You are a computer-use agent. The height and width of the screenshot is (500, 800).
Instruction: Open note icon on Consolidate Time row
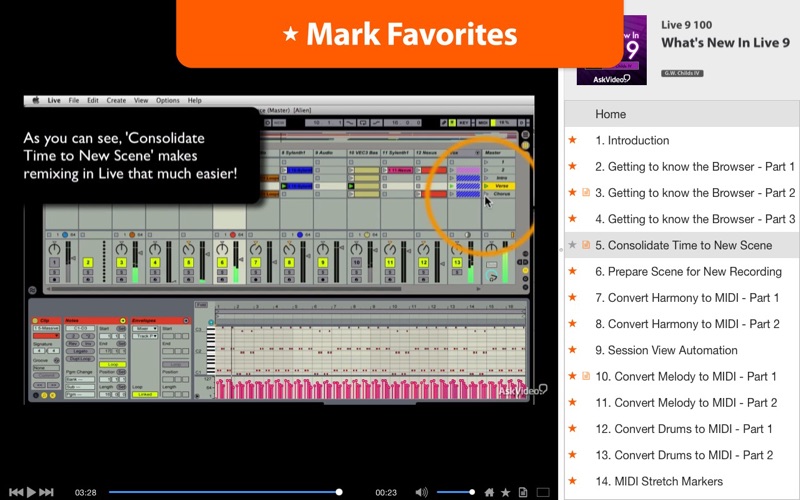point(586,245)
